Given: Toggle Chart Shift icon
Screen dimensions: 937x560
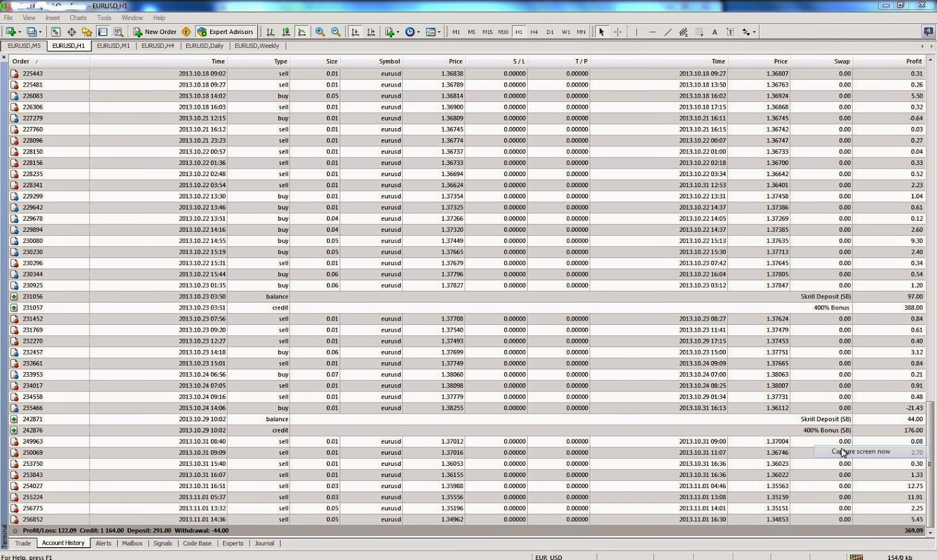Looking at the screenshot, I should (371, 32).
